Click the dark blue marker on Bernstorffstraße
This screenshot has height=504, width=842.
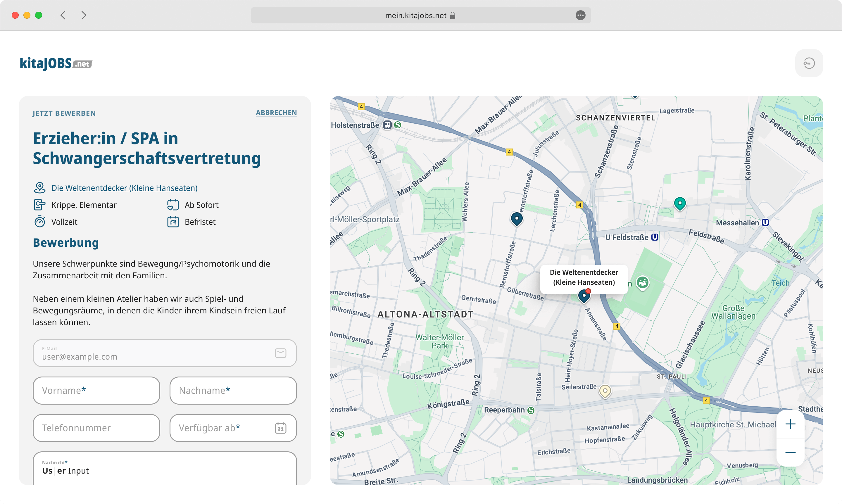[x=517, y=218]
